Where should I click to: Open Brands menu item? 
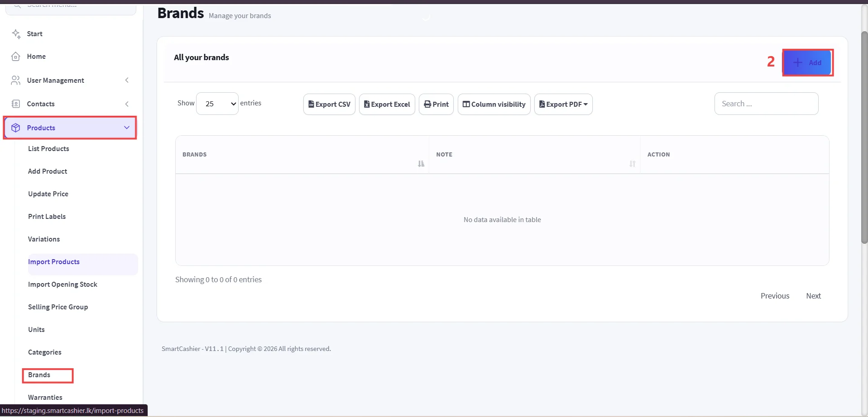(x=39, y=375)
